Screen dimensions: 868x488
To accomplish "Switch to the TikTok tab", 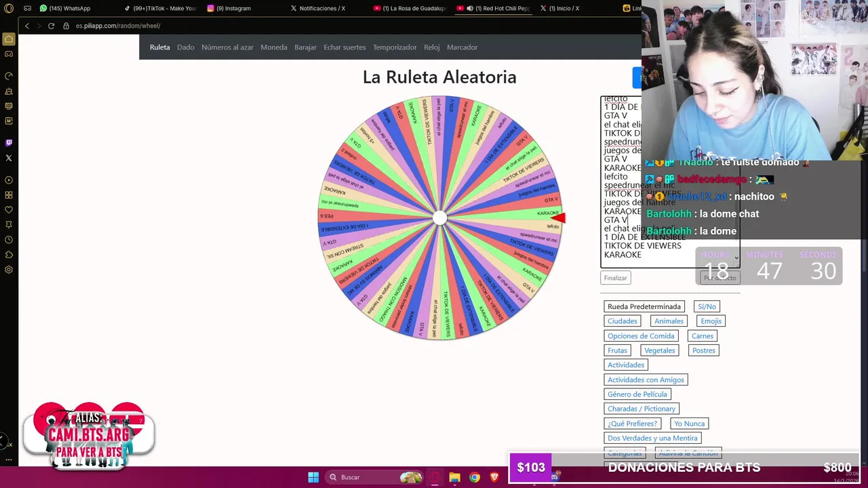I will [161, 8].
